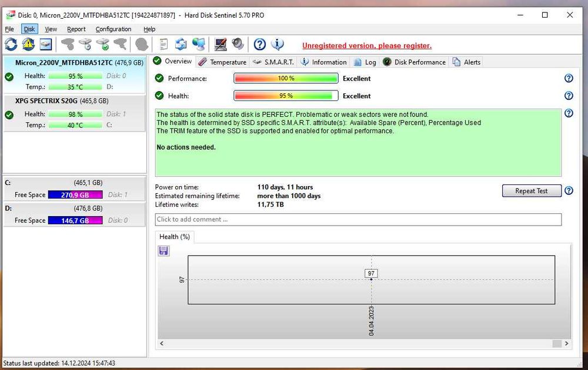Switch to the S.M.A.R.T. tab
This screenshot has height=370, width=588.
[274, 62]
